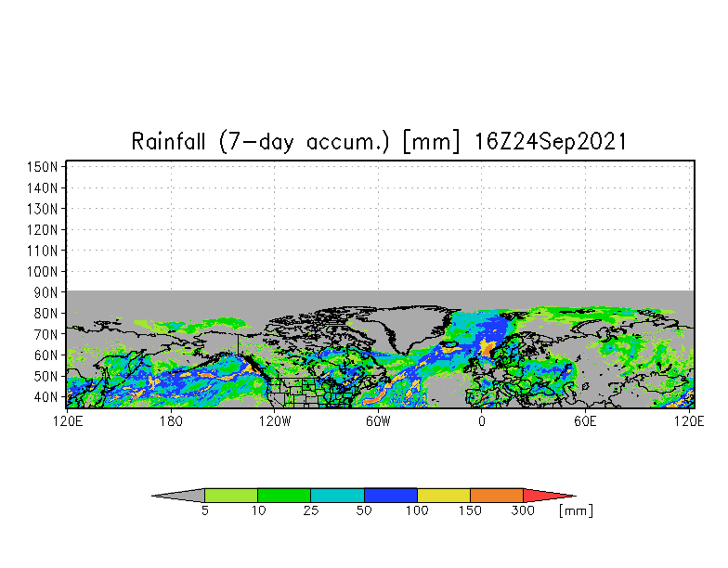Image resolution: width=728 pixels, height=568 pixels.
Task: Click the '150N' latitude axis label
Action: point(43,167)
